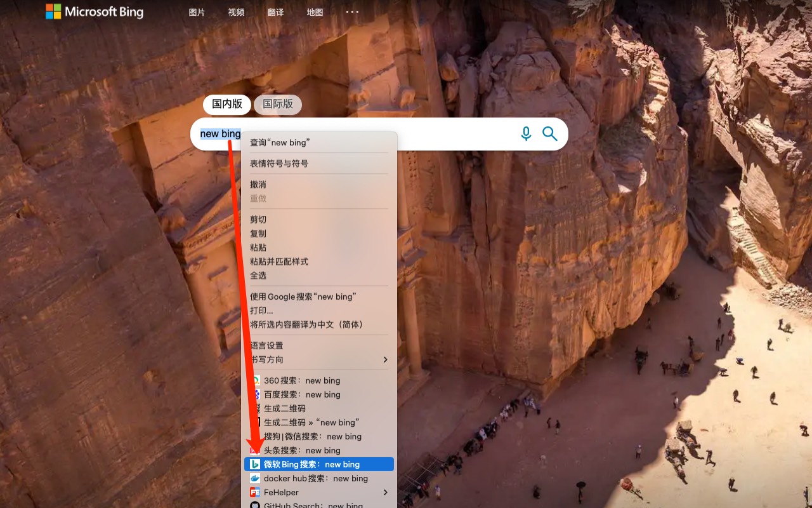Select 剪切 in context menu
Screen dimensions: 812x508
click(x=319, y=219)
